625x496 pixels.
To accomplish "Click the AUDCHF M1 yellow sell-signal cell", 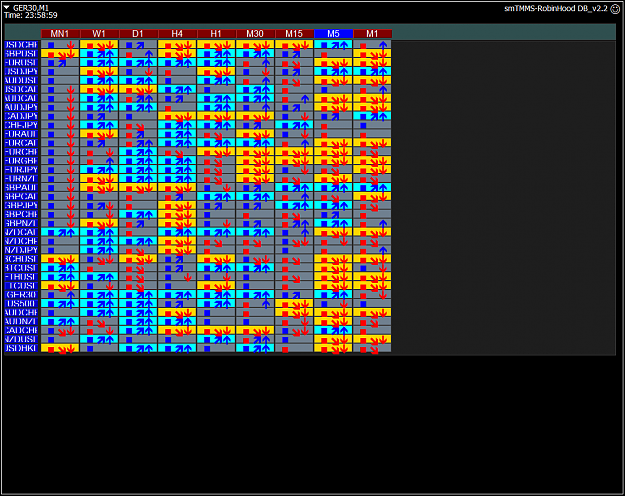I will [x=373, y=313].
